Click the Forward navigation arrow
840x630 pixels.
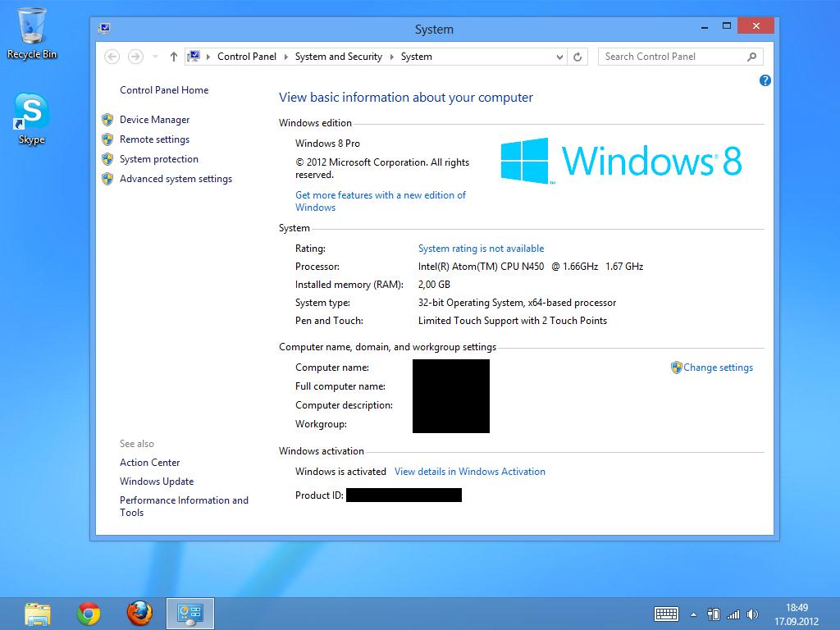[x=135, y=57]
